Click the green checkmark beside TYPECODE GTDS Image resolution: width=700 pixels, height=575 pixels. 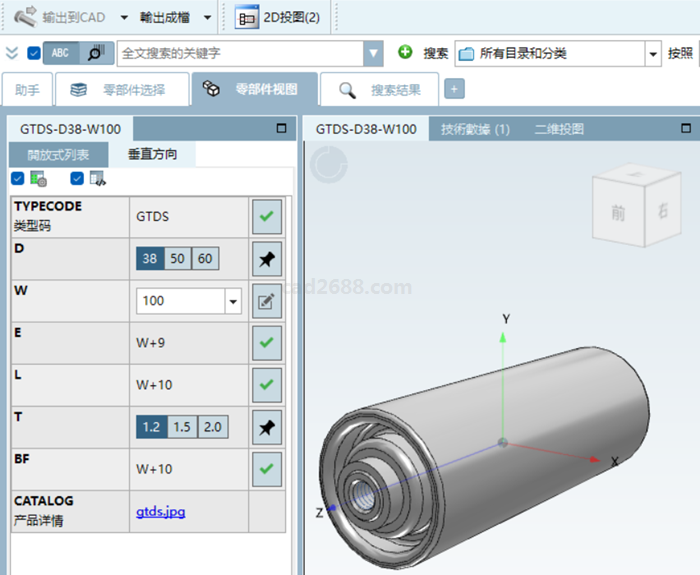tap(267, 216)
